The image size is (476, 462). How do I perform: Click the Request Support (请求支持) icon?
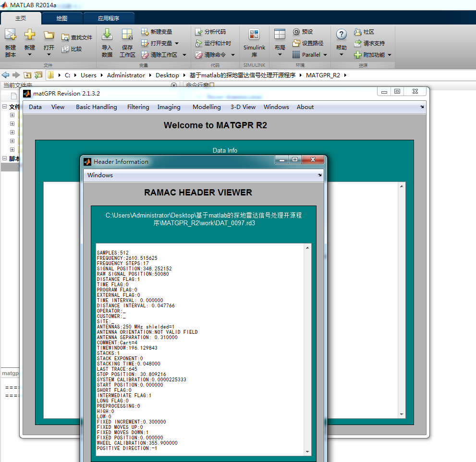358,43
